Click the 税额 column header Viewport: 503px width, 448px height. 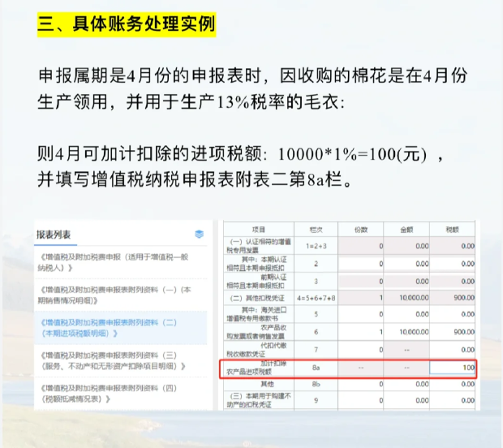pyautogui.click(x=453, y=230)
